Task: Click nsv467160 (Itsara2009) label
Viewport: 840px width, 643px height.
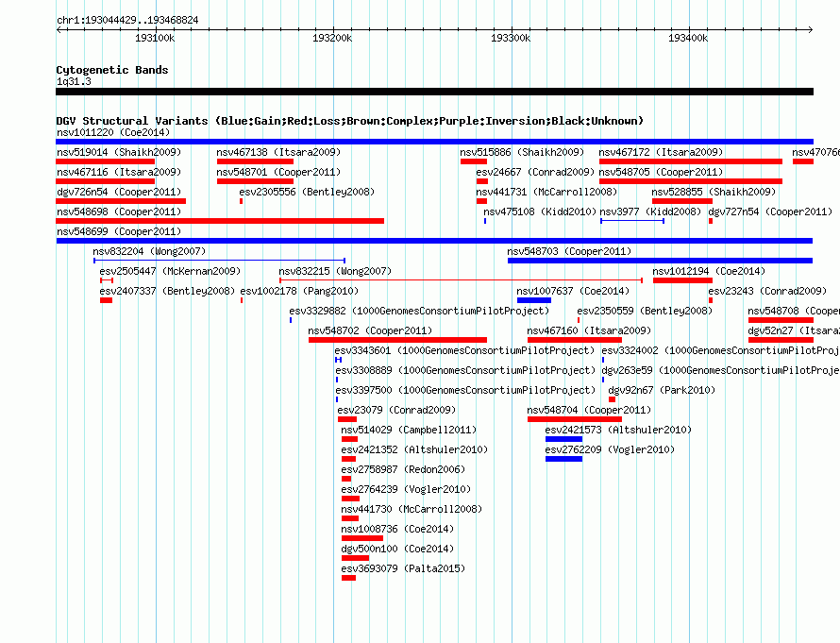Action: click(x=589, y=330)
